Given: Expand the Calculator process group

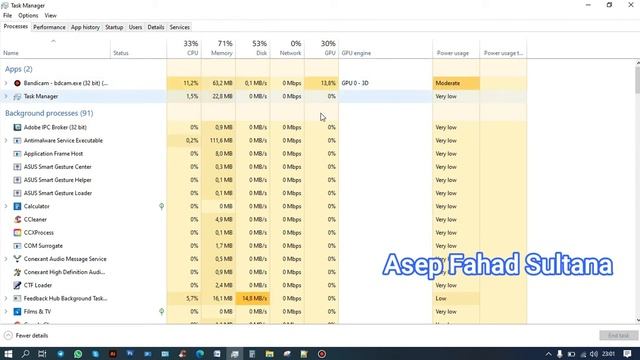Looking at the screenshot, I should (6, 206).
